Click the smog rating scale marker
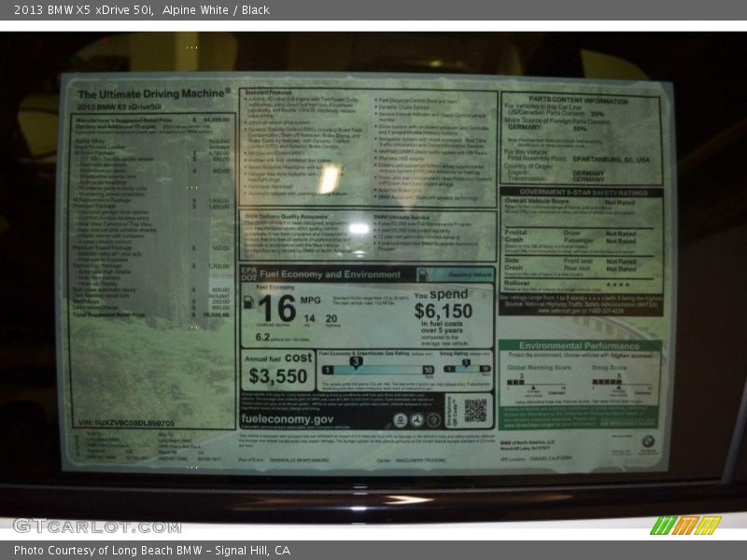Image resolution: width=747 pixels, height=560 pixels. (x=466, y=364)
